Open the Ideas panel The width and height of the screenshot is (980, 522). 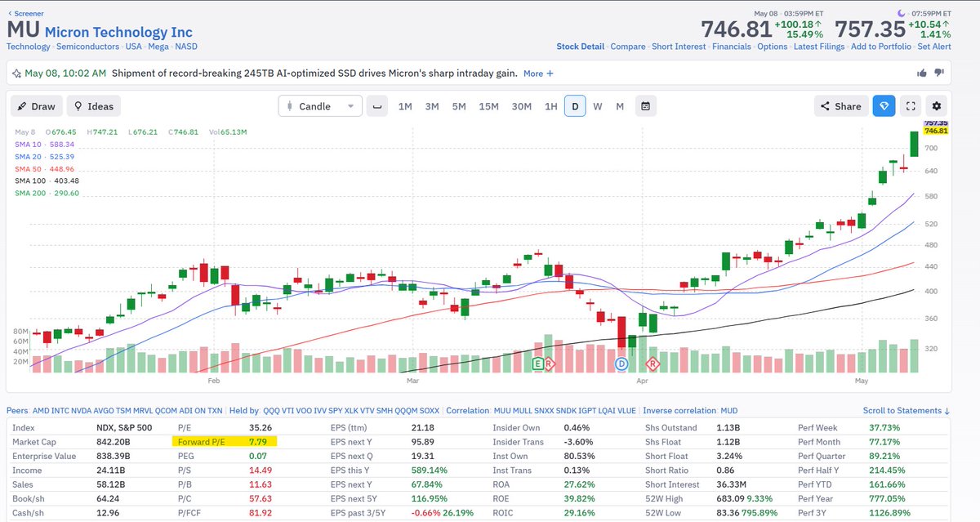click(x=93, y=106)
